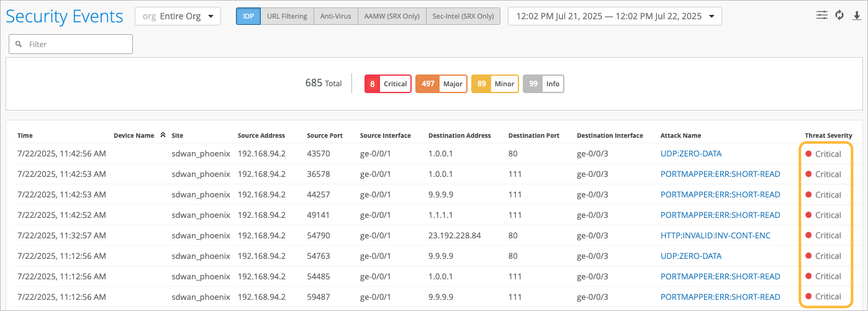Select the Anti-Virus tab
The width and height of the screenshot is (868, 311).
coord(335,16)
